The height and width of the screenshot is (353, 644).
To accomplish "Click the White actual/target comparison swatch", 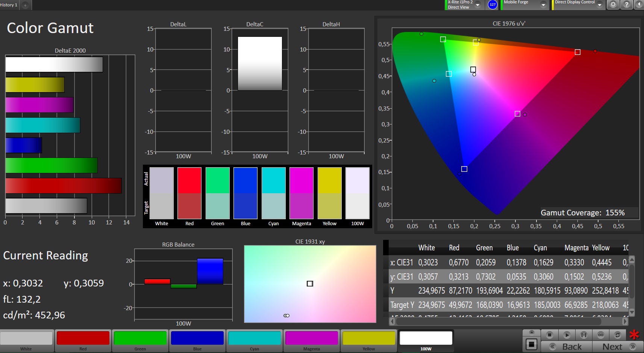I will click(x=162, y=193).
